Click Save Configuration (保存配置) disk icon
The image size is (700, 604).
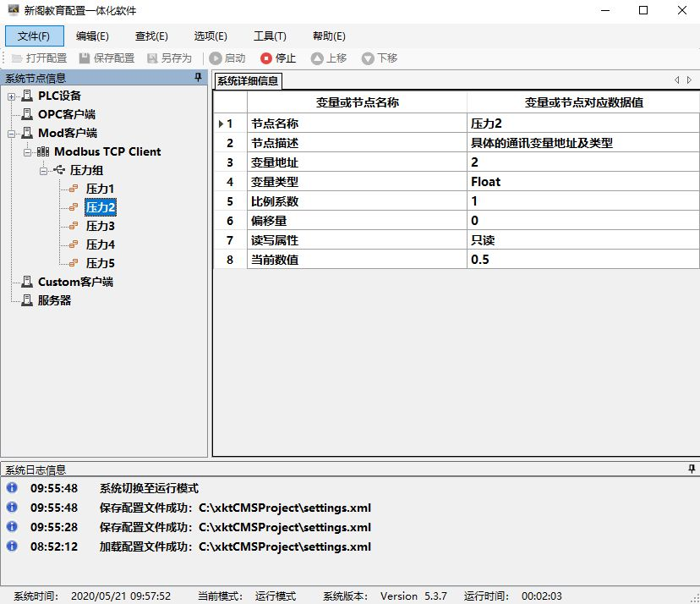click(85, 58)
